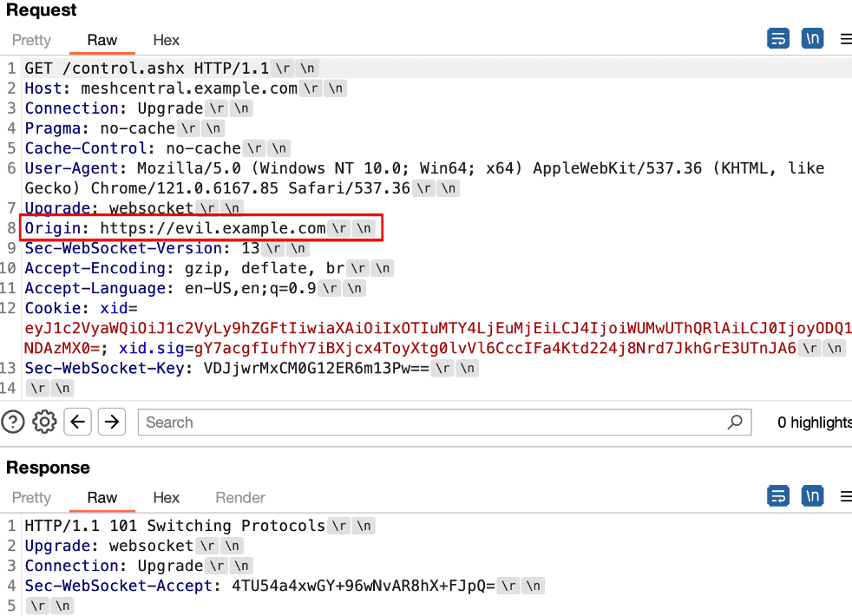Open search help question mark icon

click(13, 423)
